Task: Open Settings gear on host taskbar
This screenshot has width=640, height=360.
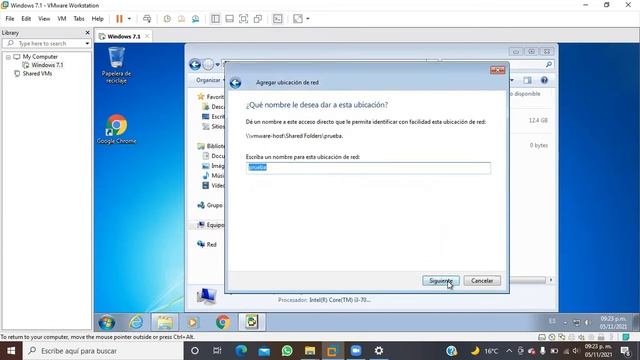Action: (x=379, y=351)
